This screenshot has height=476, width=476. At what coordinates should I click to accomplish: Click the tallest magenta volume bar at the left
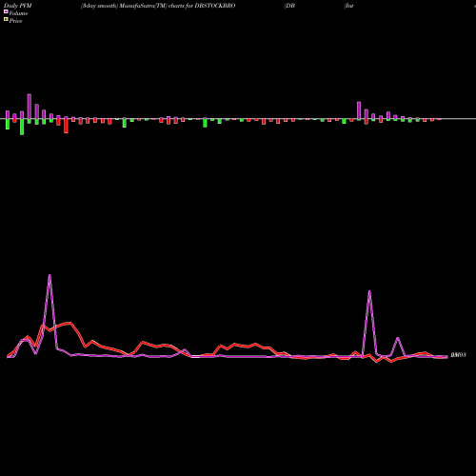(x=30, y=107)
